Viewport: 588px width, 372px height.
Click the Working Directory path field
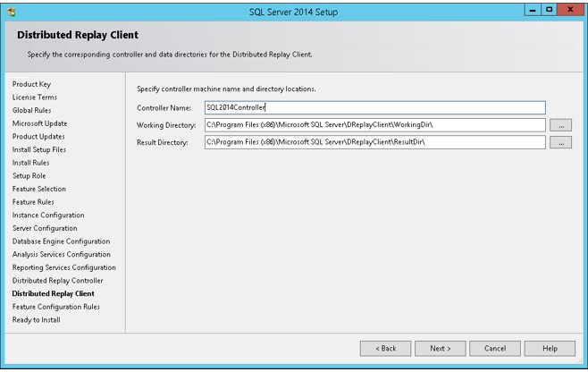(x=375, y=125)
